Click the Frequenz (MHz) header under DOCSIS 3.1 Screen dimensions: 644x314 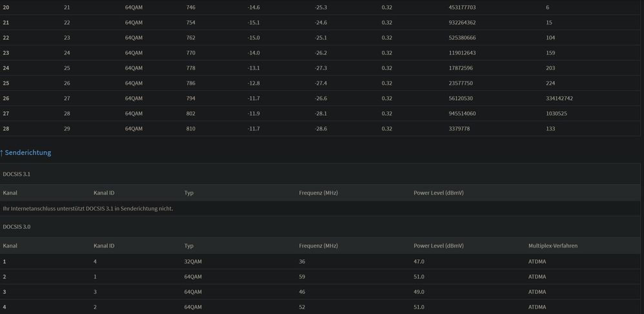coord(318,193)
